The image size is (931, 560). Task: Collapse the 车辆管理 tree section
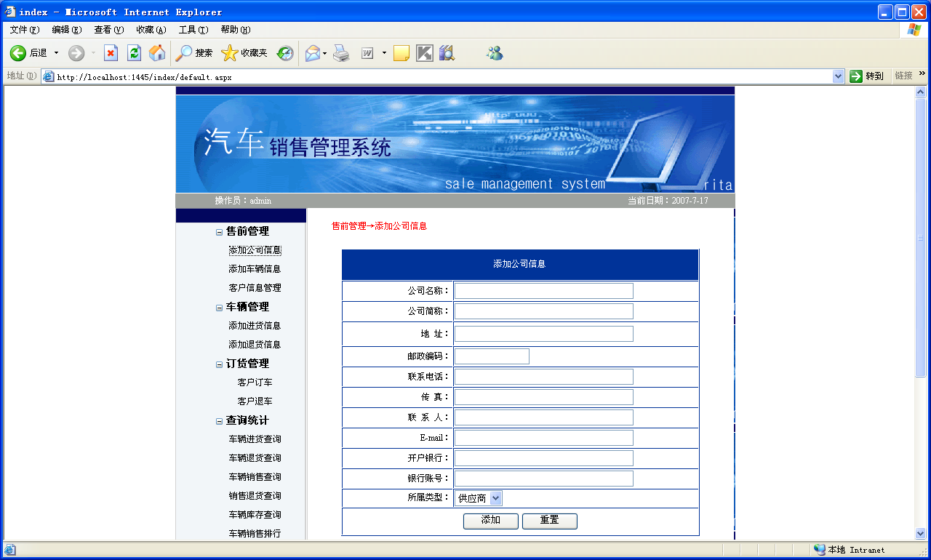219,308
